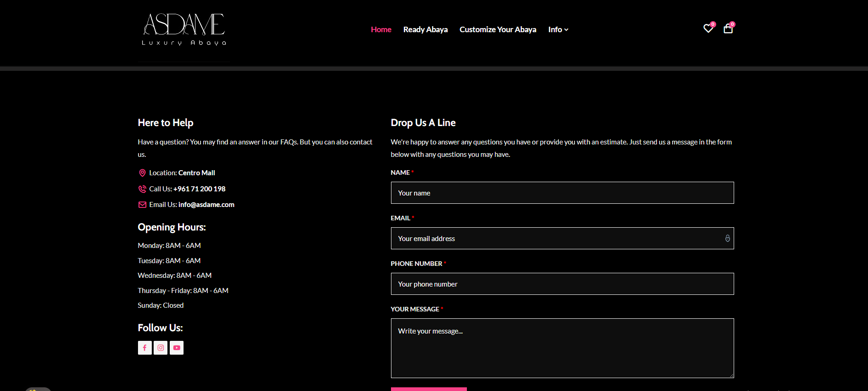
Task: Click the info@asdame.com email link
Action: pyautogui.click(x=206, y=205)
